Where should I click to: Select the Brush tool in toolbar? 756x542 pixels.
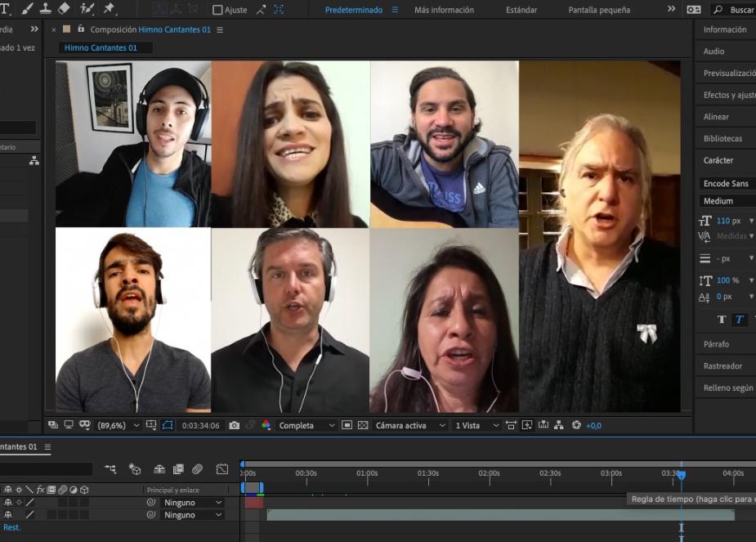tap(27, 9)
